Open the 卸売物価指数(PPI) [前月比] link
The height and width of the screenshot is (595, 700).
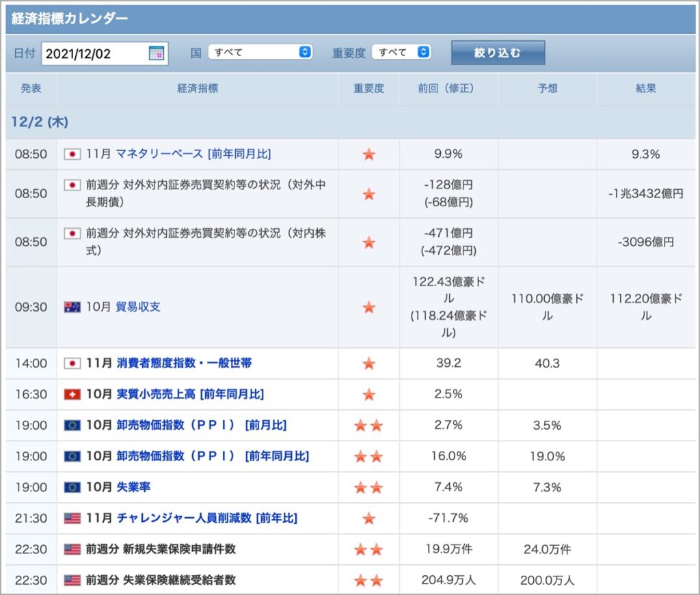pyautogui.click(x=202, y=425)
